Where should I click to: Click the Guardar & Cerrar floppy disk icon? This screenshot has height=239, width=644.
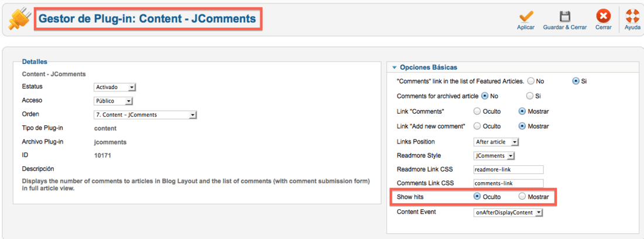(565, 16)
